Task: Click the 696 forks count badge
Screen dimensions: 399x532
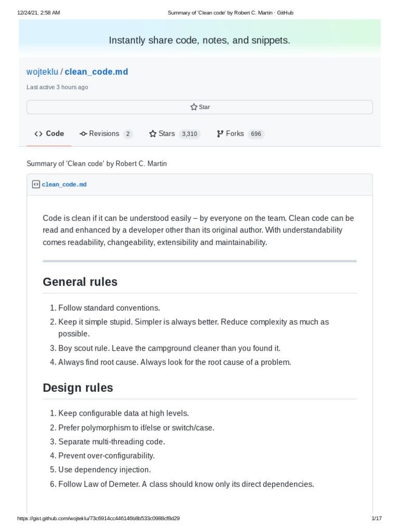Action: 256,134
